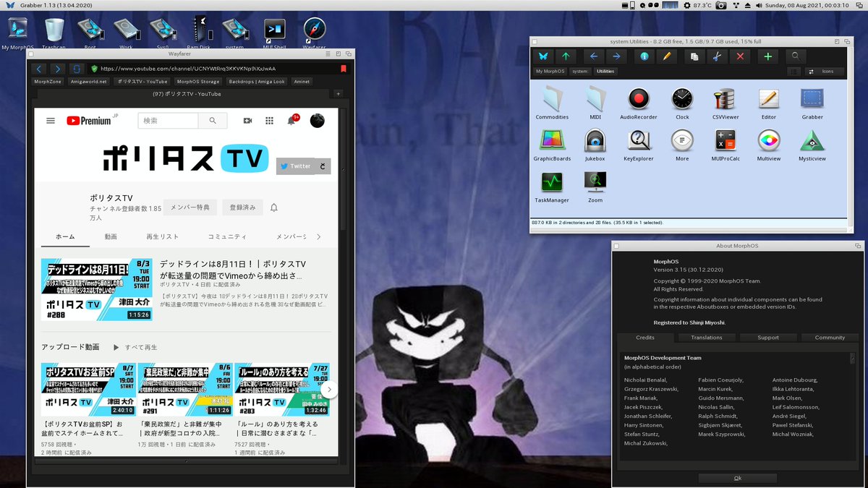Viewport: 868px width, 488px height.
Task: Expand more channel tabs with the chevron
Action: 319,236
